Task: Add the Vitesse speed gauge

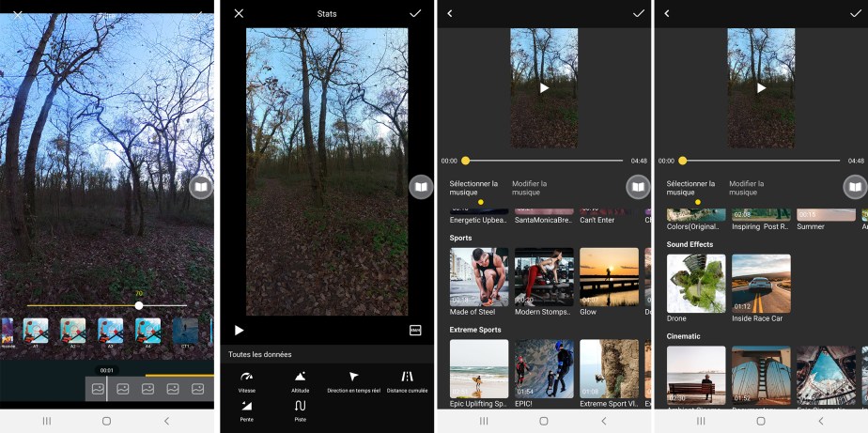Action: [x=247, y=381]
